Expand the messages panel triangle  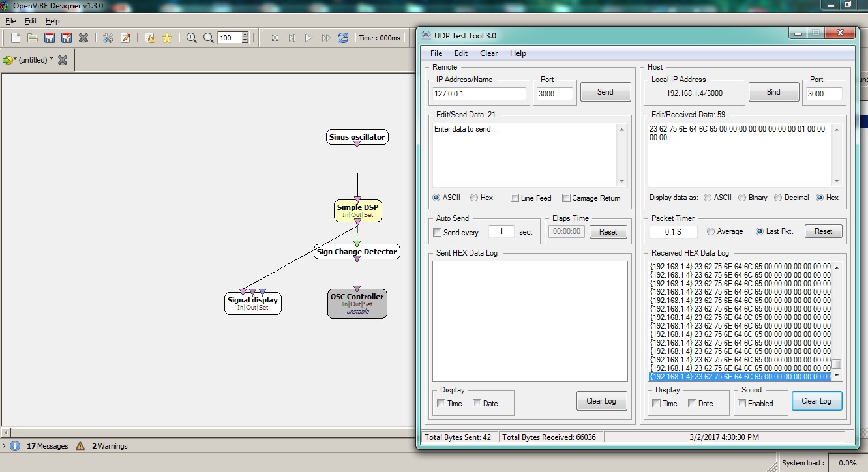(x=4, y=446)
